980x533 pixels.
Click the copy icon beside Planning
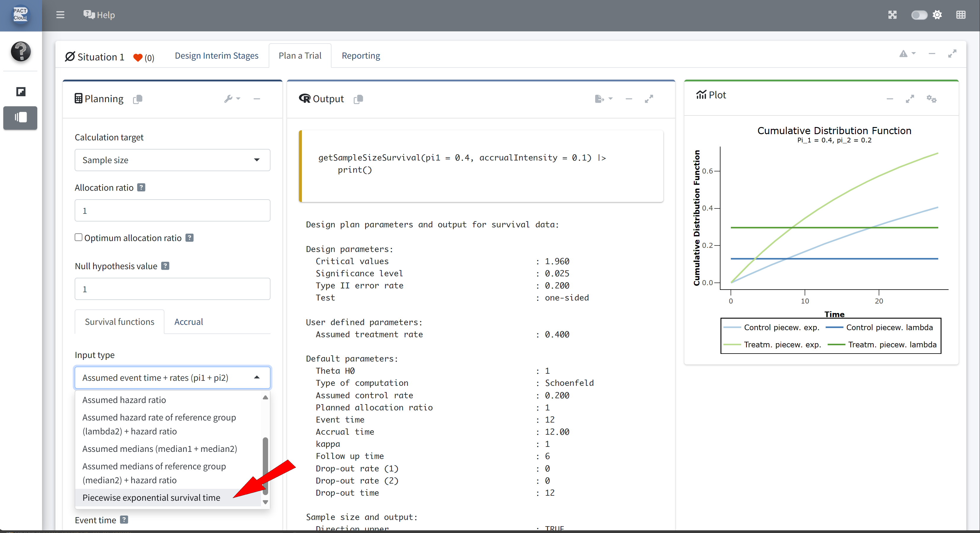(138, 99)
